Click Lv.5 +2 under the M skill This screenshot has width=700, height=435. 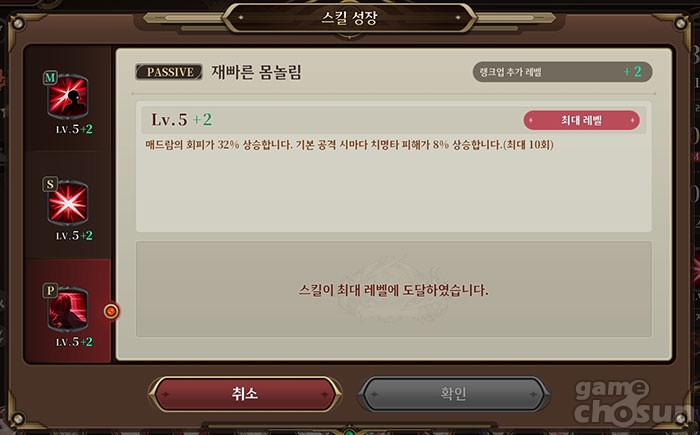point(74,129)
